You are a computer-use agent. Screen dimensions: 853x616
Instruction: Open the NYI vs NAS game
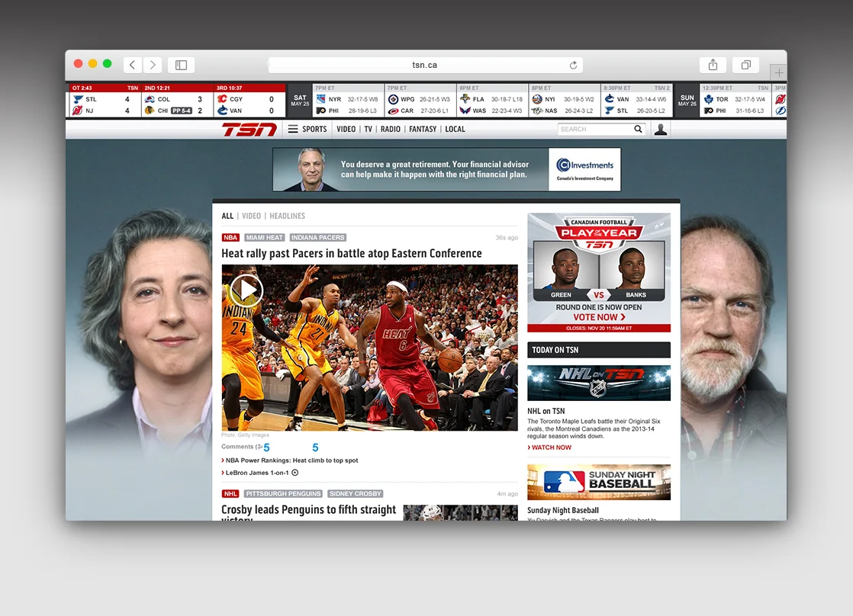(x=565, y=100)
